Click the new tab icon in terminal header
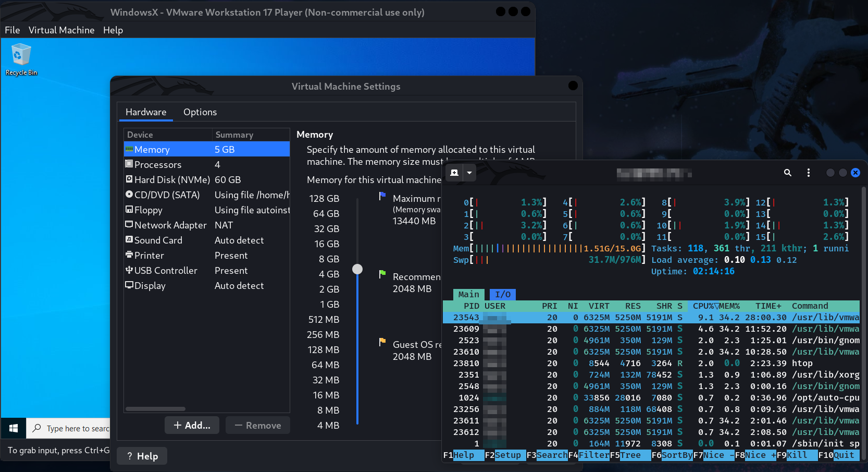This screenshot has width=868, height=472. [454, 173]
